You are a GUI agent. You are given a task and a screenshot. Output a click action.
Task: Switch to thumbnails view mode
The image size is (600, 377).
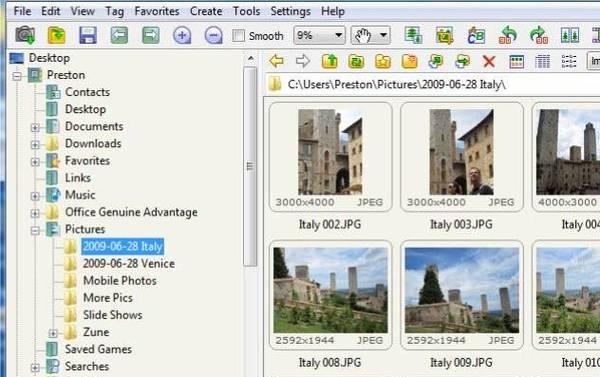click(517, 62)
